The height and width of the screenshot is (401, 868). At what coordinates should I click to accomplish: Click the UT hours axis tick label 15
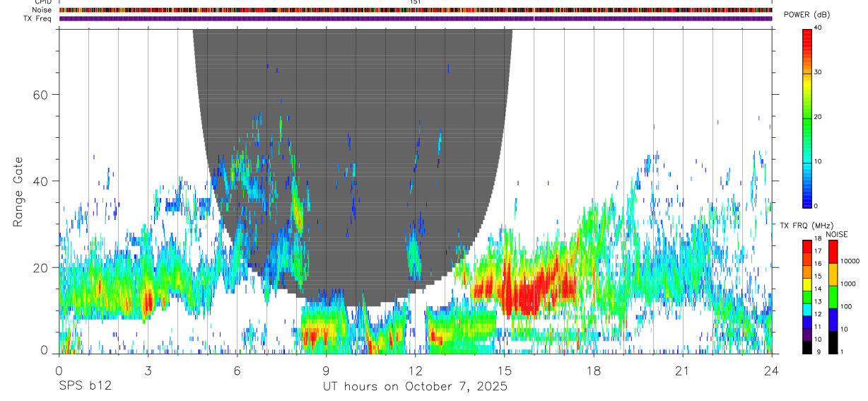pos(505,370)
